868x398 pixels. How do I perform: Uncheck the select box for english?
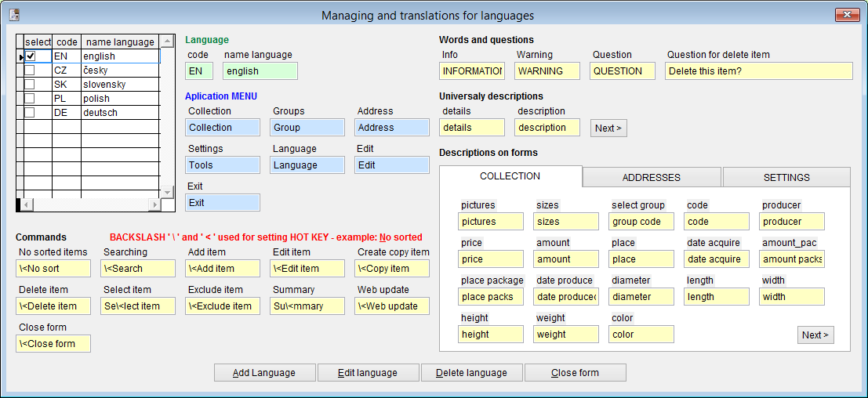coord(30,56)
